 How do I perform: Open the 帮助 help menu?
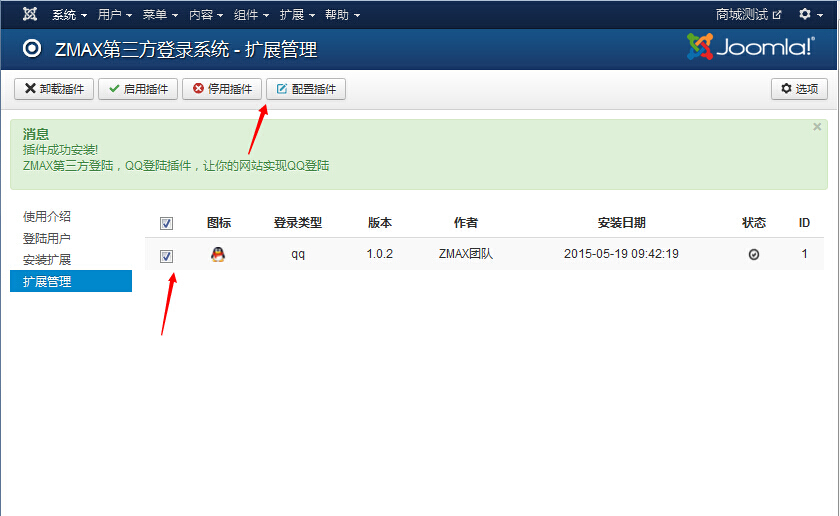point(342,15)
